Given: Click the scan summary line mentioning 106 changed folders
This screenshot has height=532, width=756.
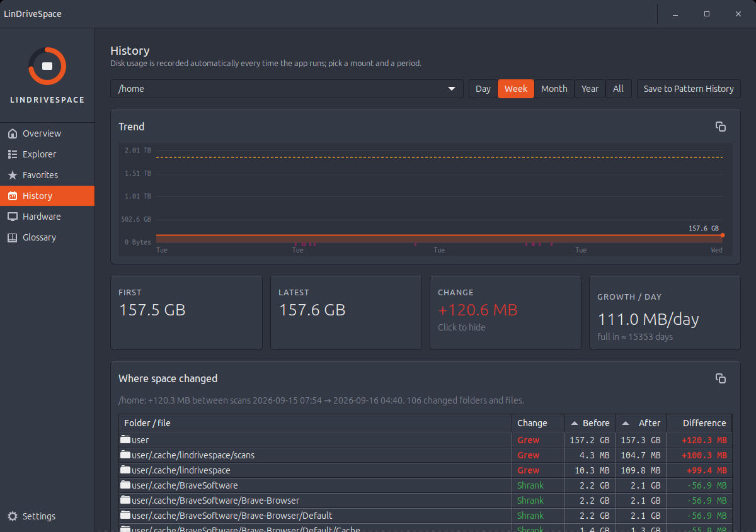Looking at the screenshot, I should 321,400.
